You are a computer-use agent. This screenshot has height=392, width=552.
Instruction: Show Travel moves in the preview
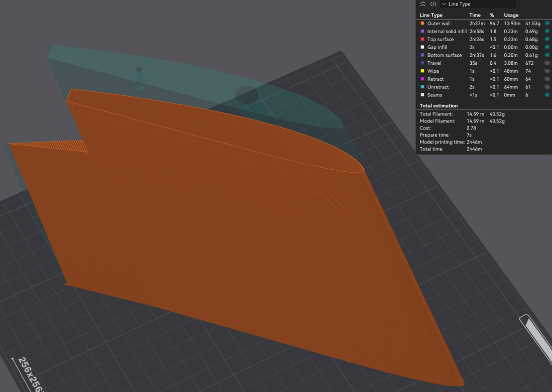click(547, 63)
